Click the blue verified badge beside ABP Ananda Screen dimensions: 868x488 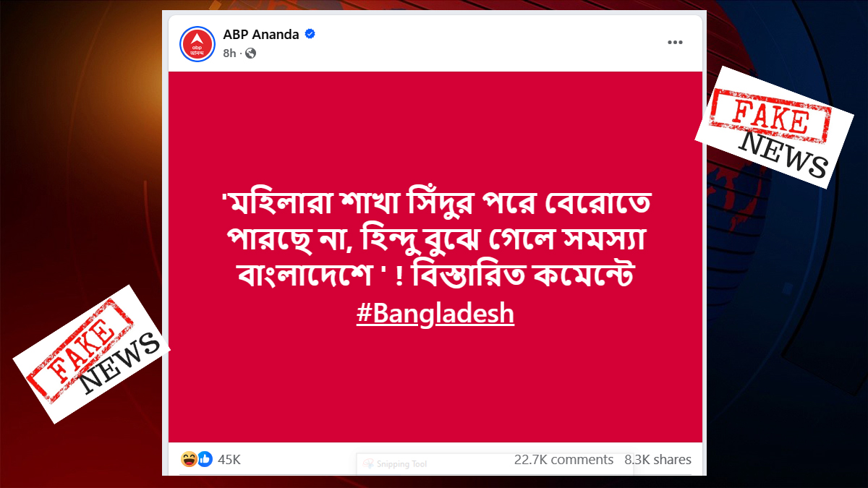310,33
